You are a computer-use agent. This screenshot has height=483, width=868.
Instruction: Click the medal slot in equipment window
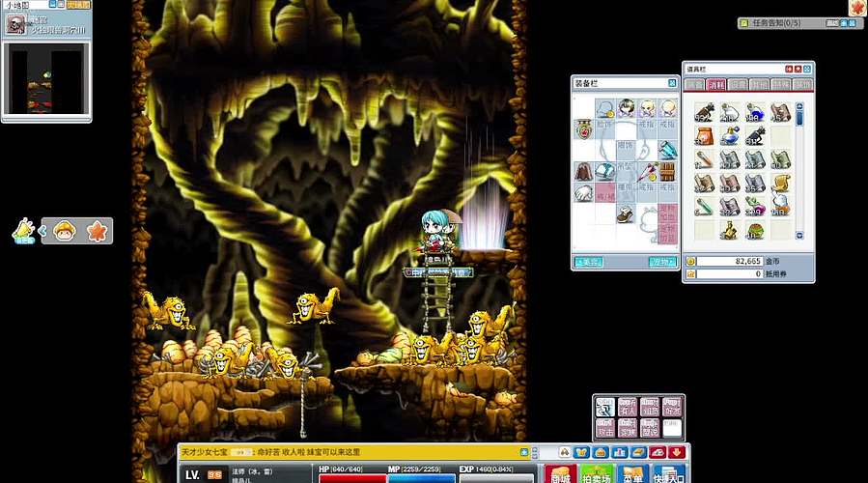point(584,129)
